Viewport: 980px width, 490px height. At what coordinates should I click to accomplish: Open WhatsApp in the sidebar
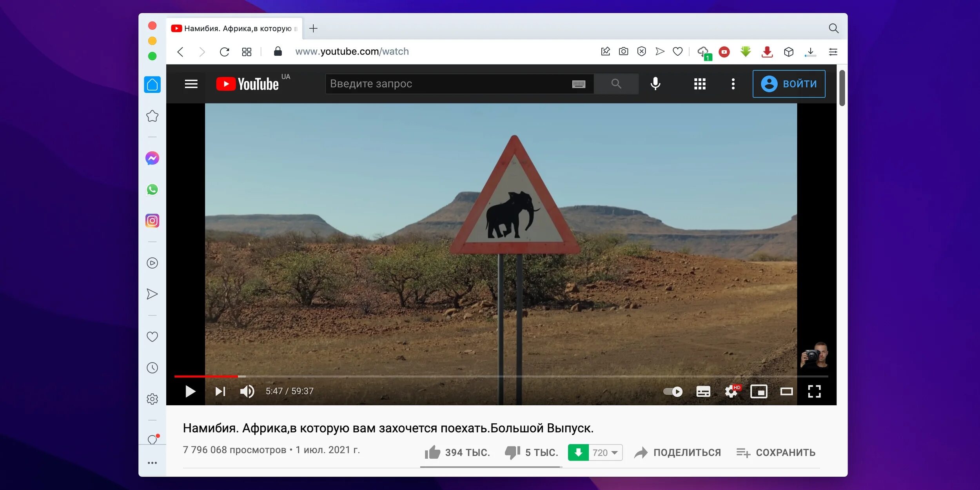click(152, 190)
